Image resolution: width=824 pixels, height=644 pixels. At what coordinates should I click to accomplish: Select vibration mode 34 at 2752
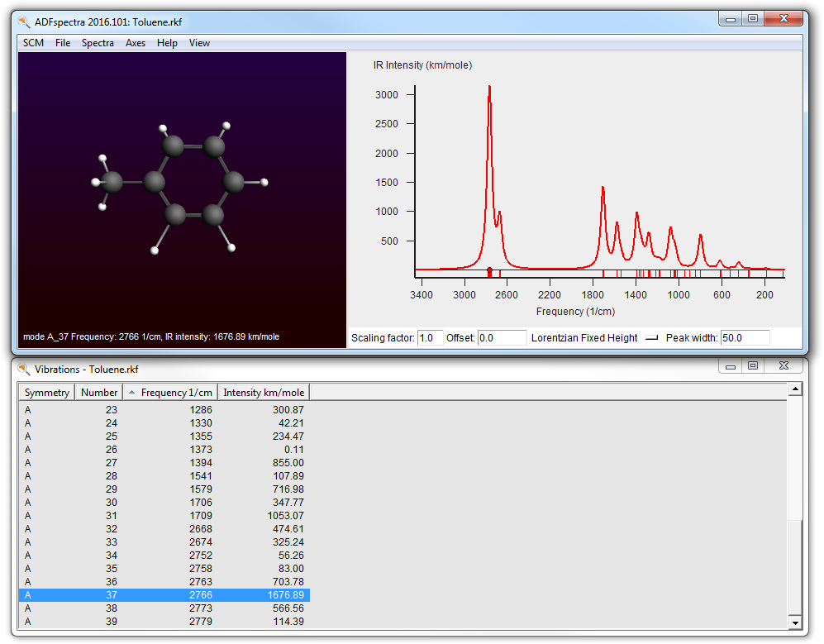coord(164,556)
